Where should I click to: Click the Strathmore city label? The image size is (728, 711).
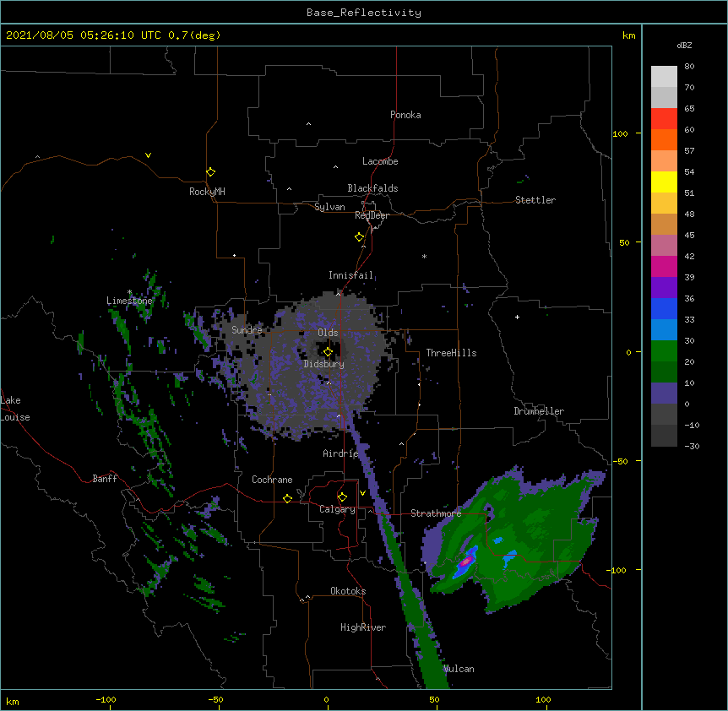click(436, 513)
